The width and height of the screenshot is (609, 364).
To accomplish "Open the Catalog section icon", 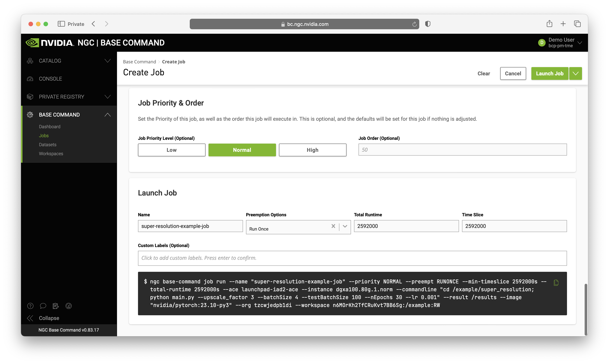I will (30, 61).
